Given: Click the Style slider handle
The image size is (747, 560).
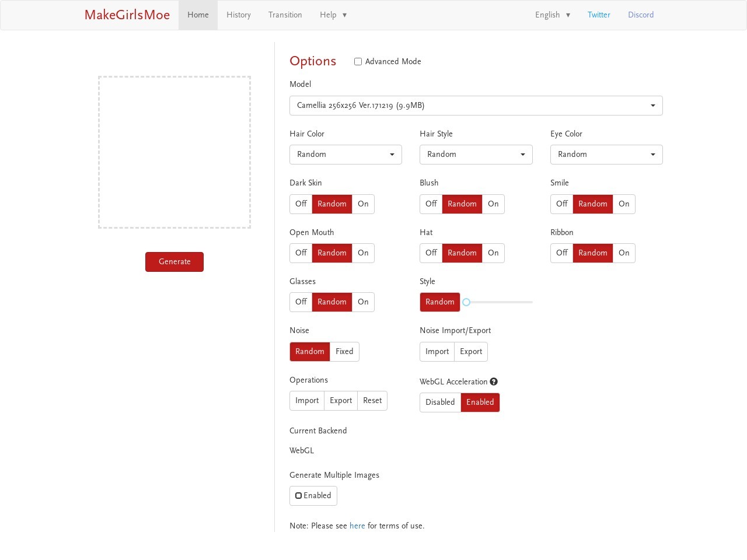Looking at the screenshot, I should (x=466, y=302).
